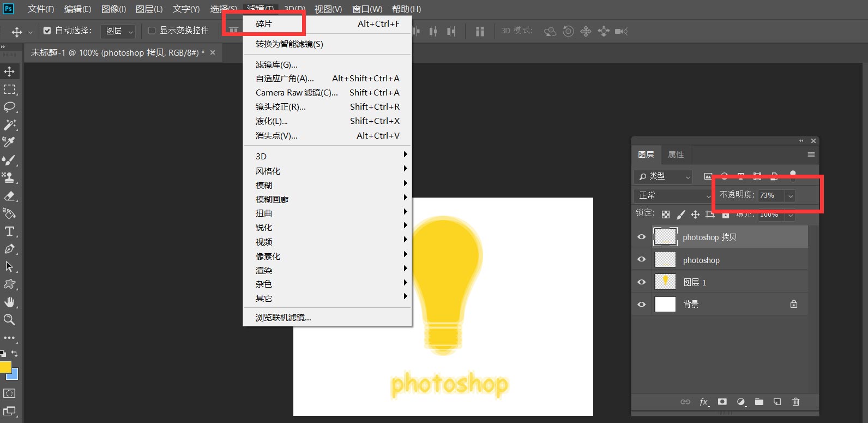Select the Clone Stamp tool

[x=9, y=177]
